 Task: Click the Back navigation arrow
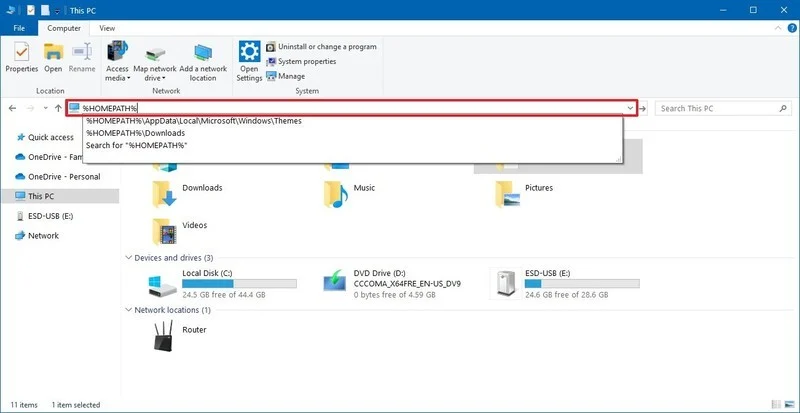coord(13,108)
